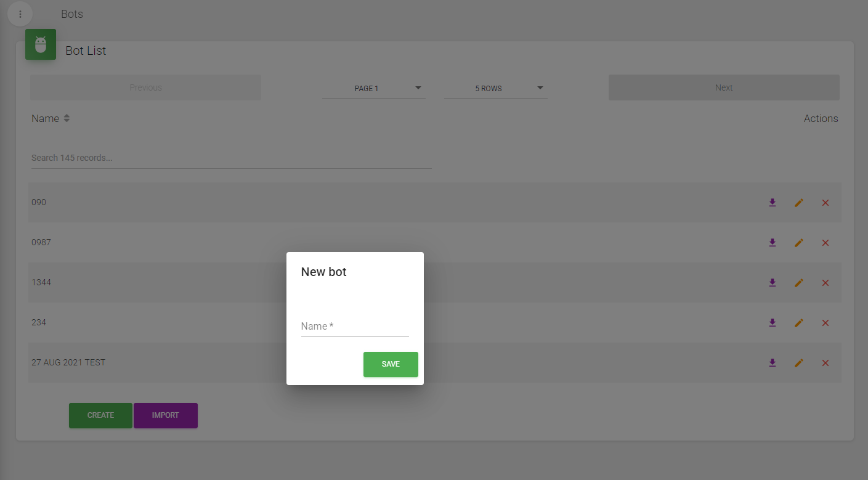Open the PAGE 1 dropdown
This screenshot has height=480, width=868.
click(373, 88)
